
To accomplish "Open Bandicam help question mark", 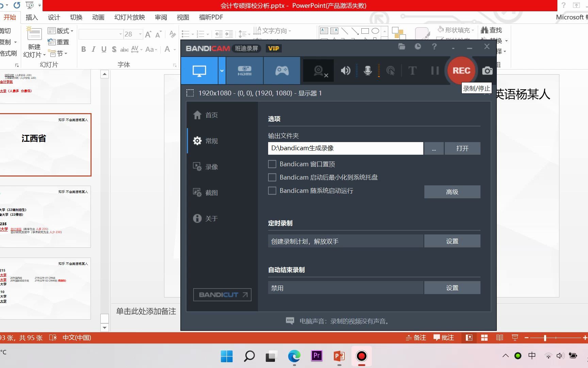I will [x=434, y=47].
